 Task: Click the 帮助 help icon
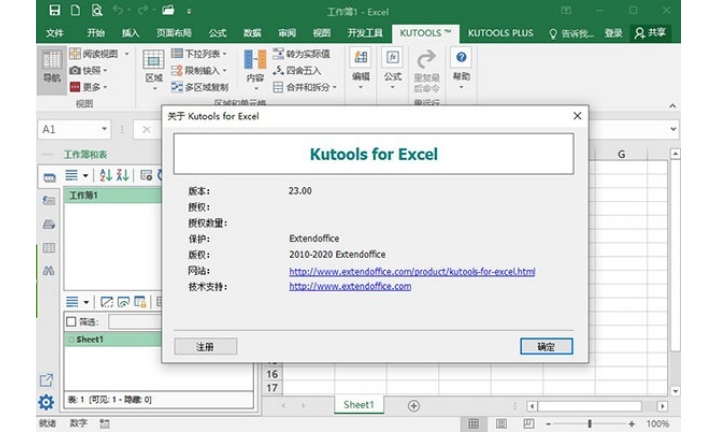pos(461,57)
